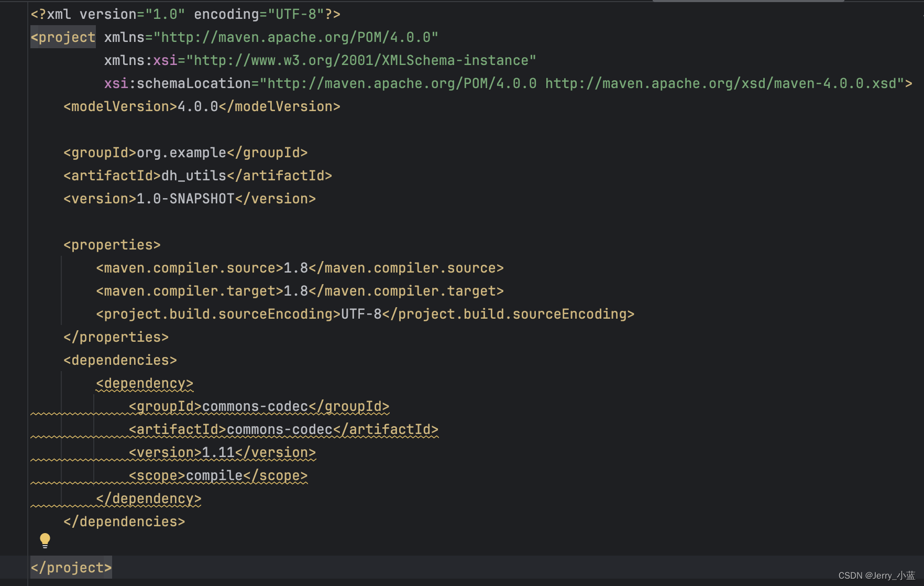This screenshot has height=586, width=924.
Task: Select the scope compile element
Action: point(218,475)
